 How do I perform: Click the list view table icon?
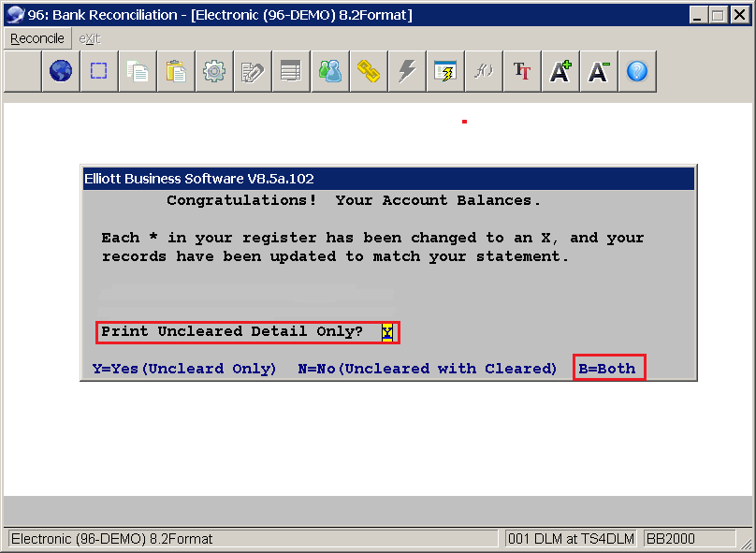pos(291,71)
